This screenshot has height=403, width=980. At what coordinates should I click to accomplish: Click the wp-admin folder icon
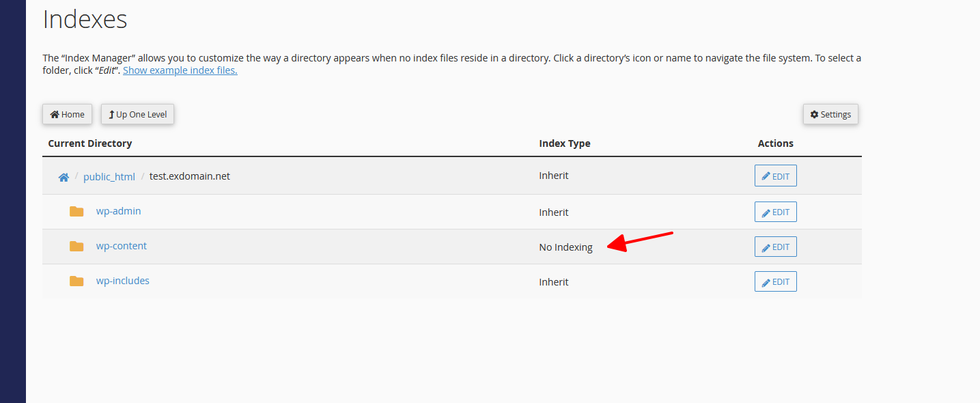pos(76,212)
